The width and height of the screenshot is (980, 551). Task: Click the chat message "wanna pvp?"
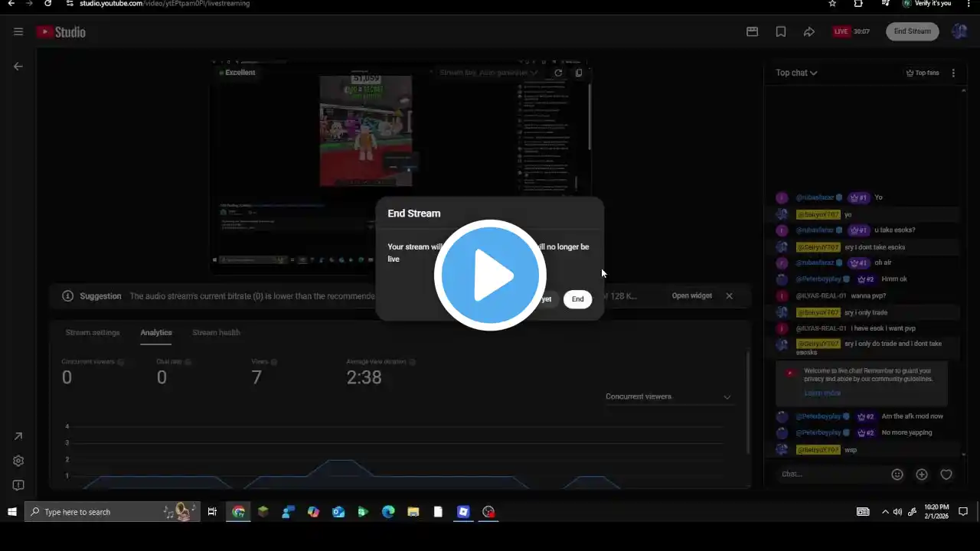point(870,296)
